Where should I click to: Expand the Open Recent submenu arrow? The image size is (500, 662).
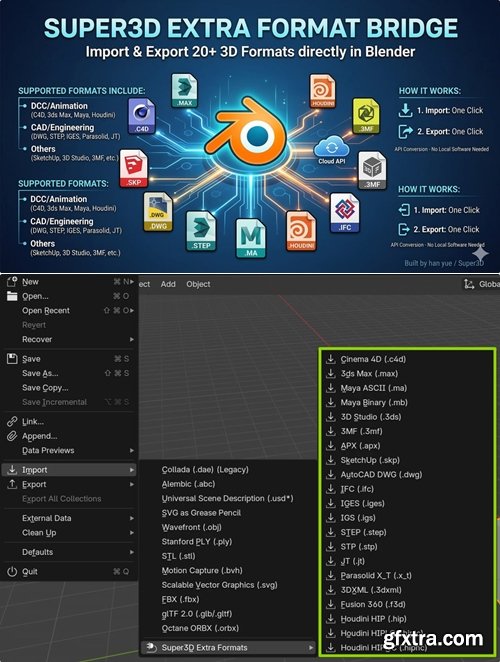point(132,310)
